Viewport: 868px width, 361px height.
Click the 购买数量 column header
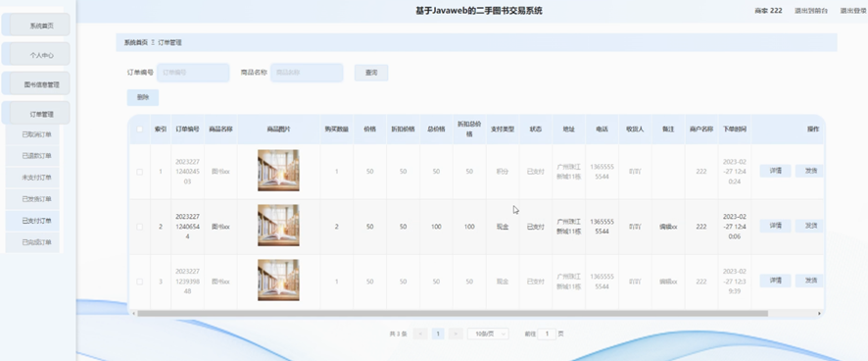(337, 129)
